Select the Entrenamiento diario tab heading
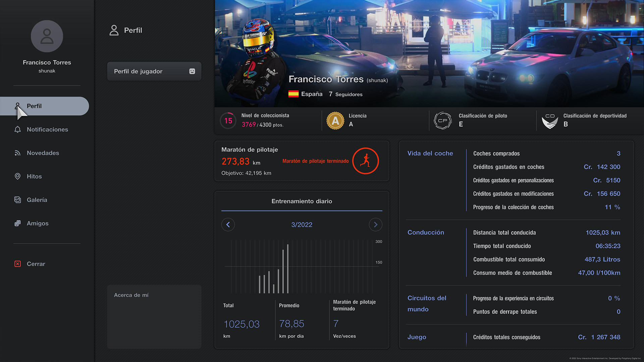 point(302,201)
